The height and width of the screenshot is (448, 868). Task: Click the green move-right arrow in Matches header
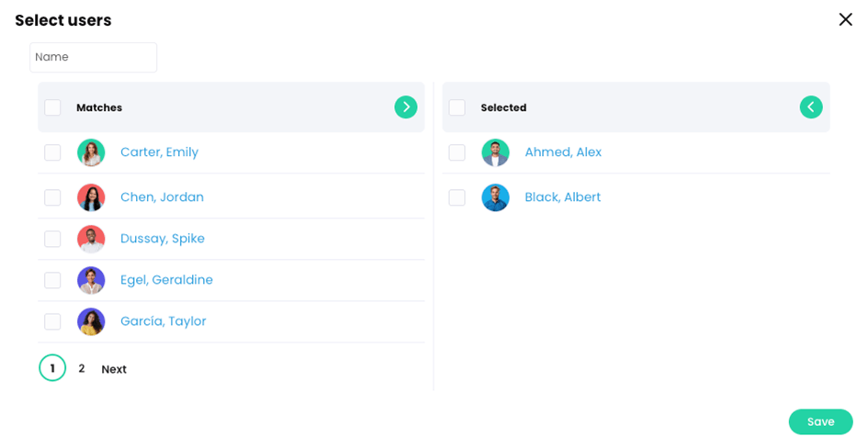pyautogui.click(x=405, y=107)
